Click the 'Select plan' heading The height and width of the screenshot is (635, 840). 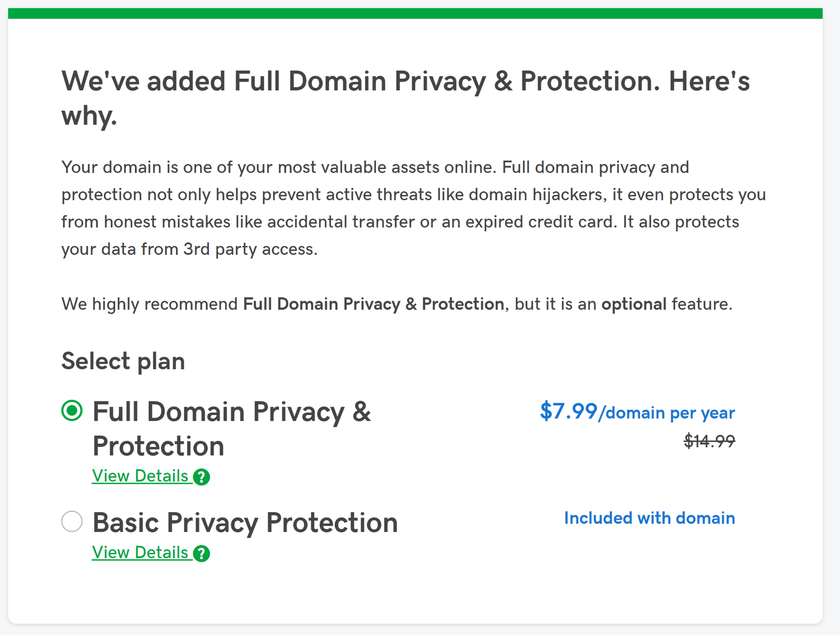(123, 361)
